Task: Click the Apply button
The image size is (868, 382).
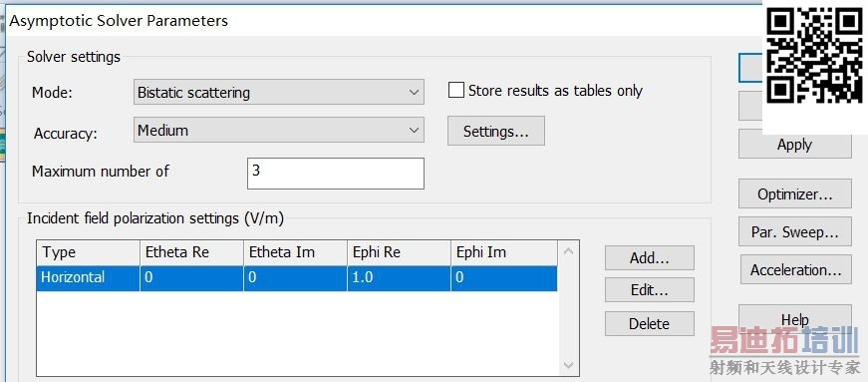Action: coord(794,145)
